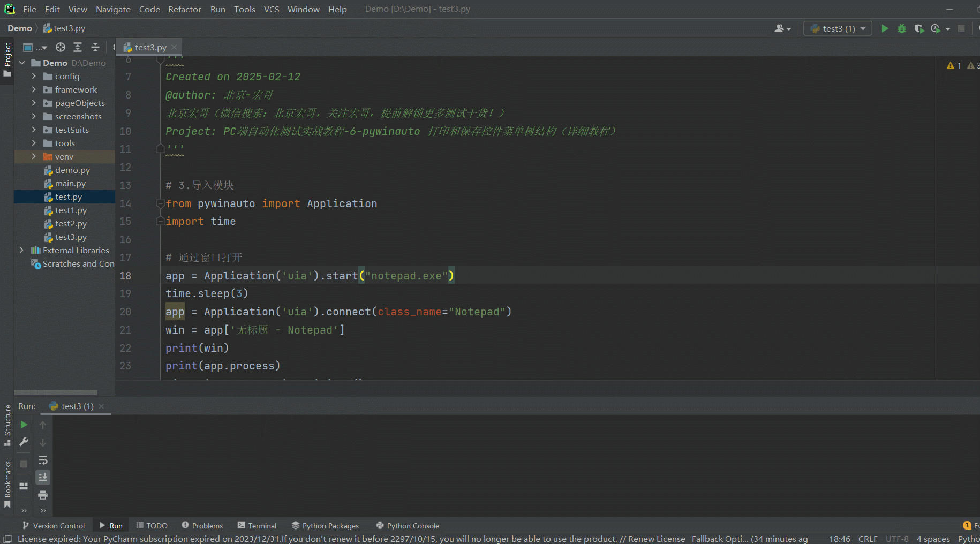
Task: Open project view dropdown selector
Action: click(x=35, y=47)
